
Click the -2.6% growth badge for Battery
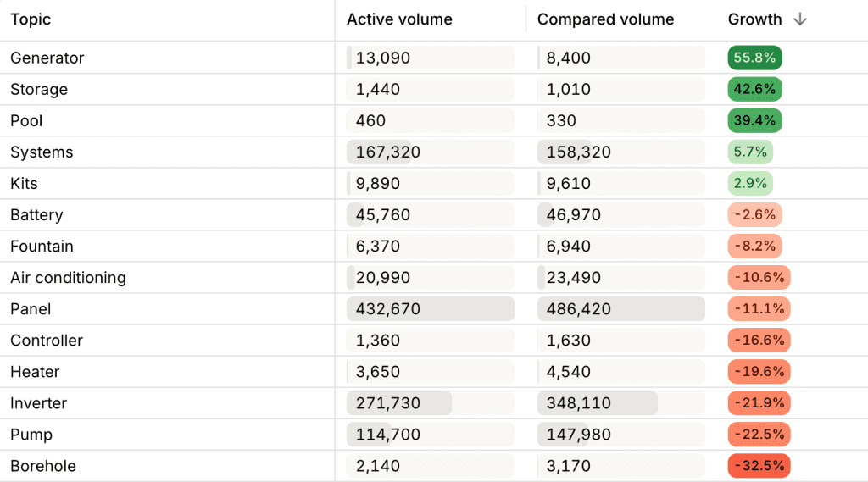tap(754, 214)
